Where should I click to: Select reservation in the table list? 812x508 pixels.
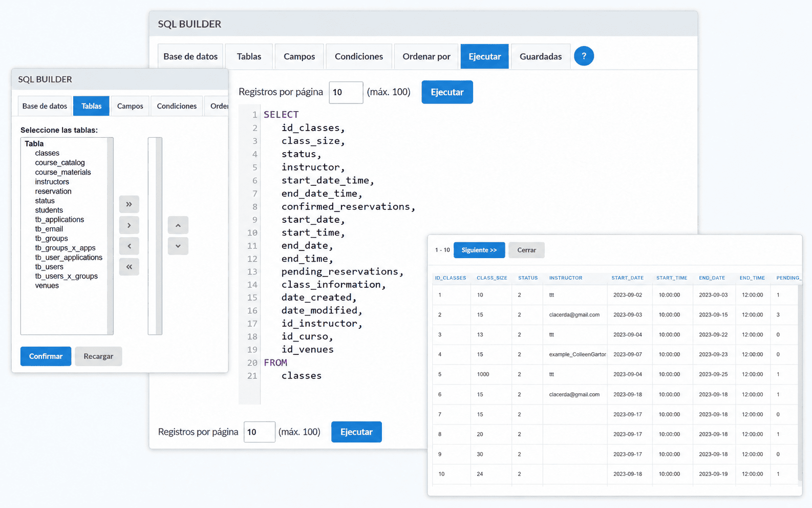[x=53, y=191]
